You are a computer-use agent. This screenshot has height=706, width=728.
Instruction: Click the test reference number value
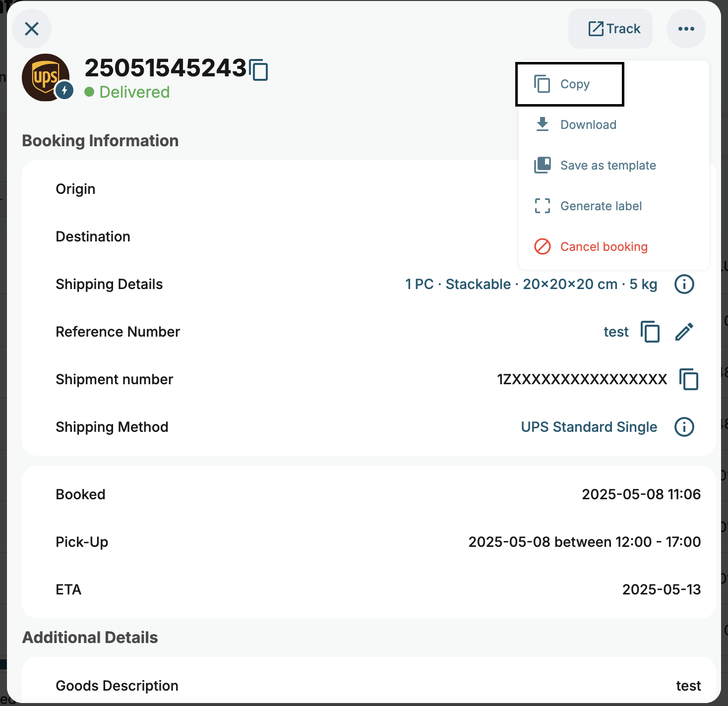click(616, 332)
